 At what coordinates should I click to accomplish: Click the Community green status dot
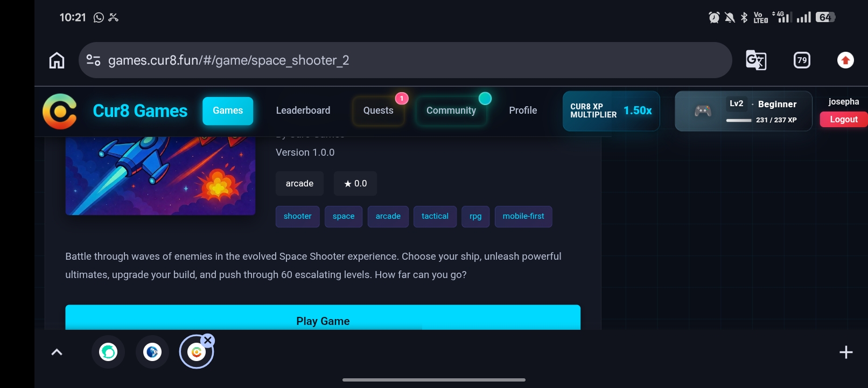[485, 99]
